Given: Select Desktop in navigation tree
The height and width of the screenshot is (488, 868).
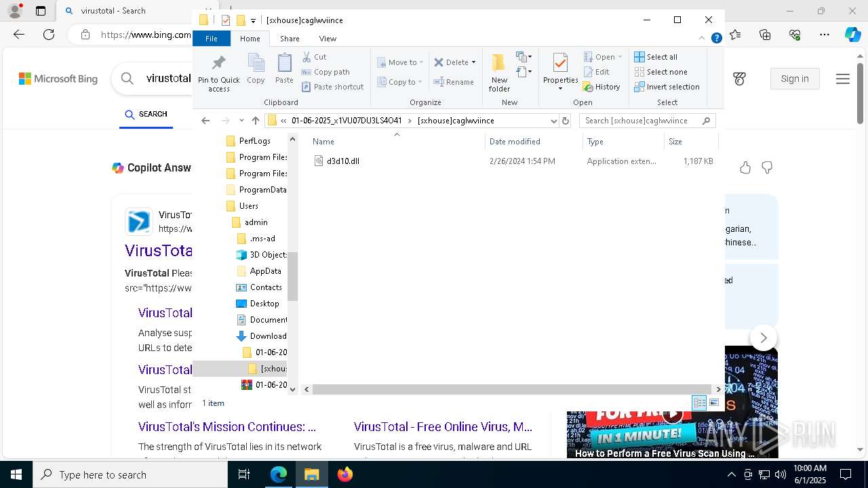Looking at the screenshot, I should (264, 304).
